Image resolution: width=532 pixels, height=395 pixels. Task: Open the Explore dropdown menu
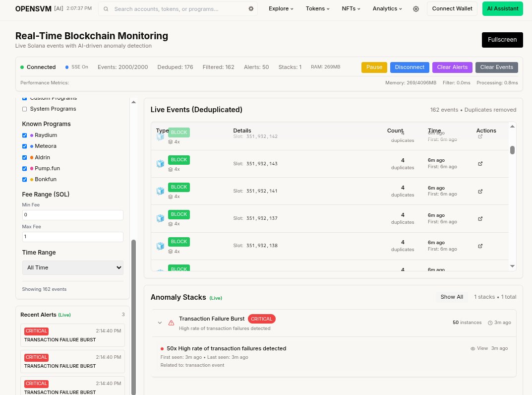(x=281, y=8)
